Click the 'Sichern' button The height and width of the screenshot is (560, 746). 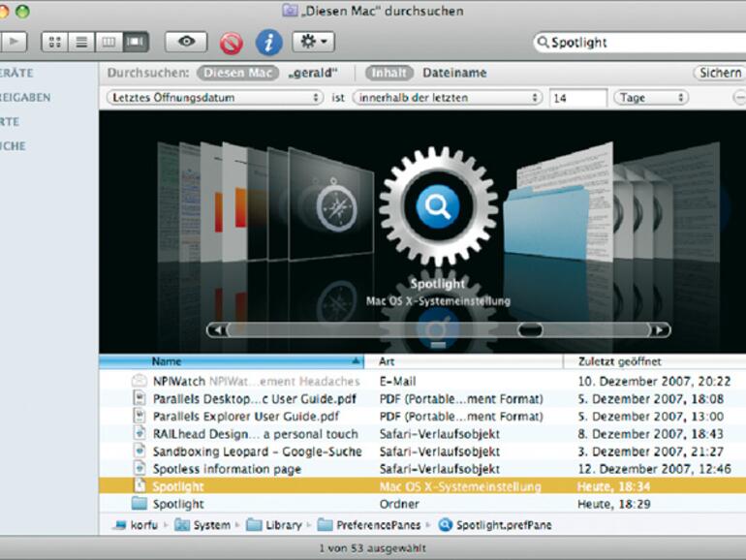tap(720, 73)
